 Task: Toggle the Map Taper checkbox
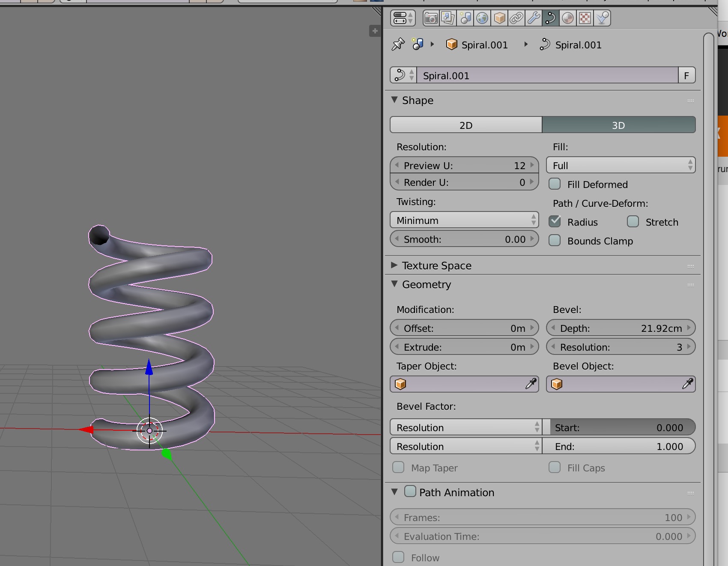click(x=398, y=467)
